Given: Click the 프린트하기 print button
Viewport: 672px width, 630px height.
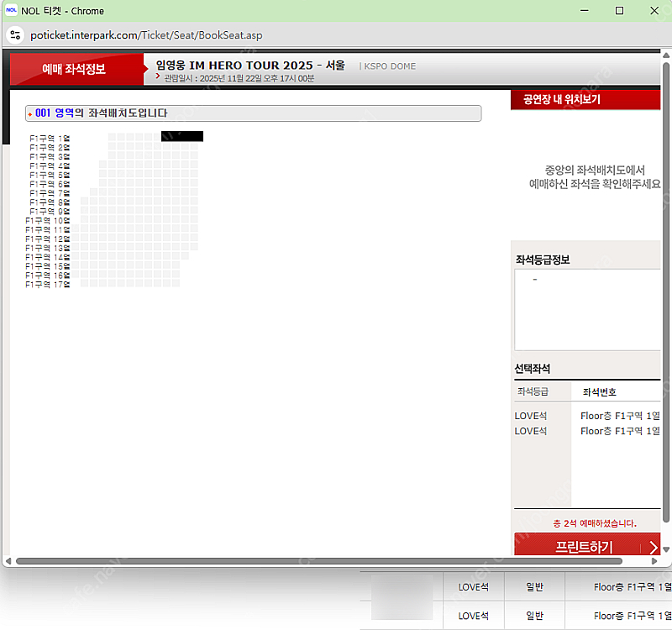Looking at the screenshot, I should (587, 545).
